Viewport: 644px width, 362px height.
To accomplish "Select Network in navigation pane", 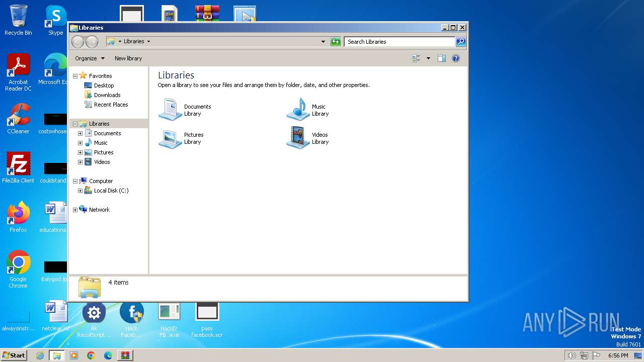I will 99,210.
